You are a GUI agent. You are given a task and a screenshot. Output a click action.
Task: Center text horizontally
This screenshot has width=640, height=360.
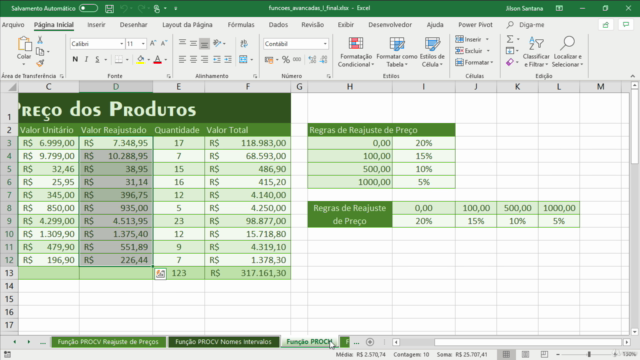(193, 60)
